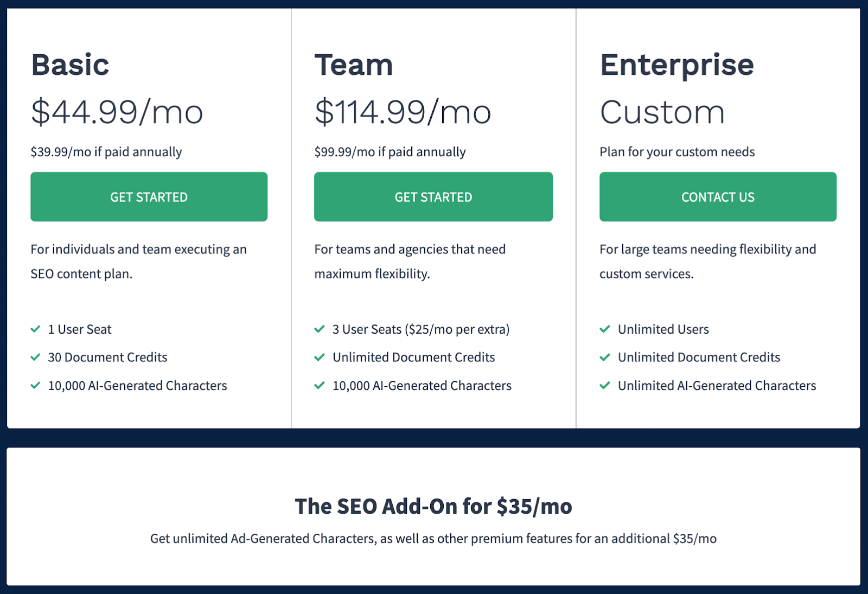Select the Basic plan heading
This screenshot has height=594, width=868.
point(71,65)
